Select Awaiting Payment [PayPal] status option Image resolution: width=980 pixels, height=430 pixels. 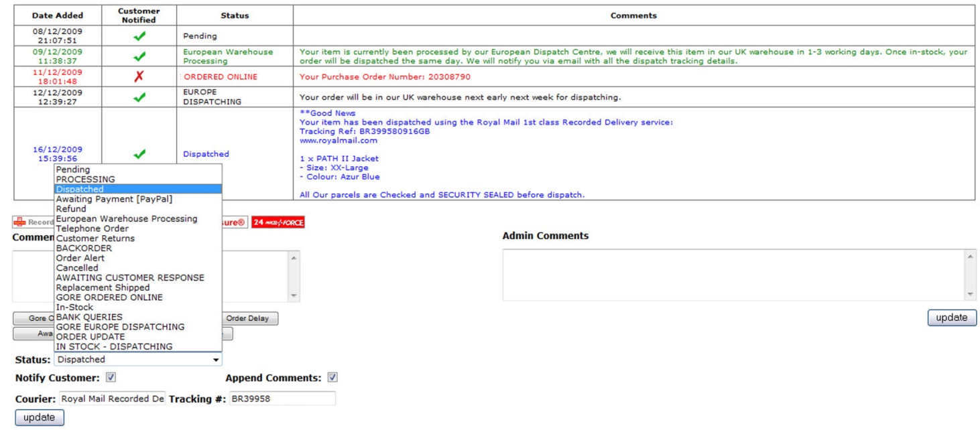(114, 199)
